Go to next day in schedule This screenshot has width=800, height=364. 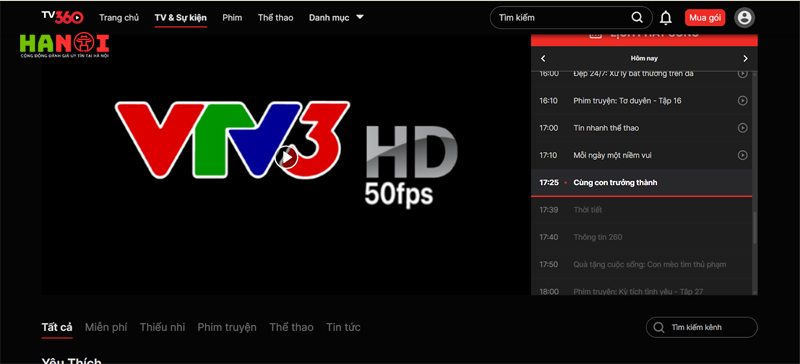tap(745, 58)
